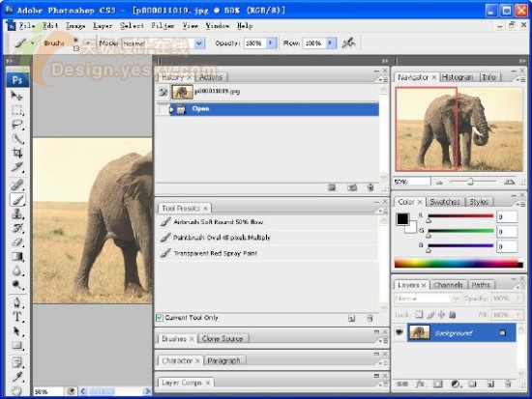532x399 pixels.
Task: Select the Gradient tool
Action: pos(16,257)
